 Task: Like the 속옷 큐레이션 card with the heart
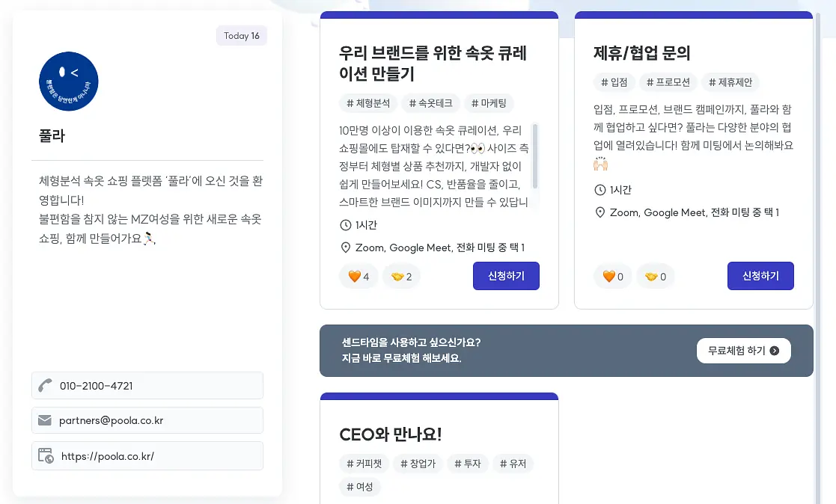(x=358, y=277)
